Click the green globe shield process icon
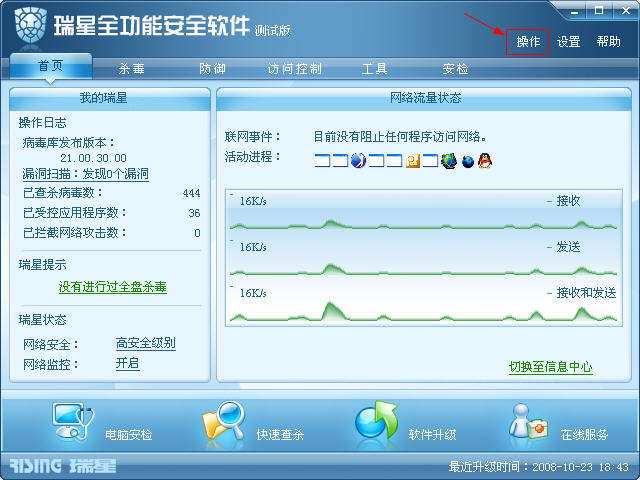 click(449, 161)
